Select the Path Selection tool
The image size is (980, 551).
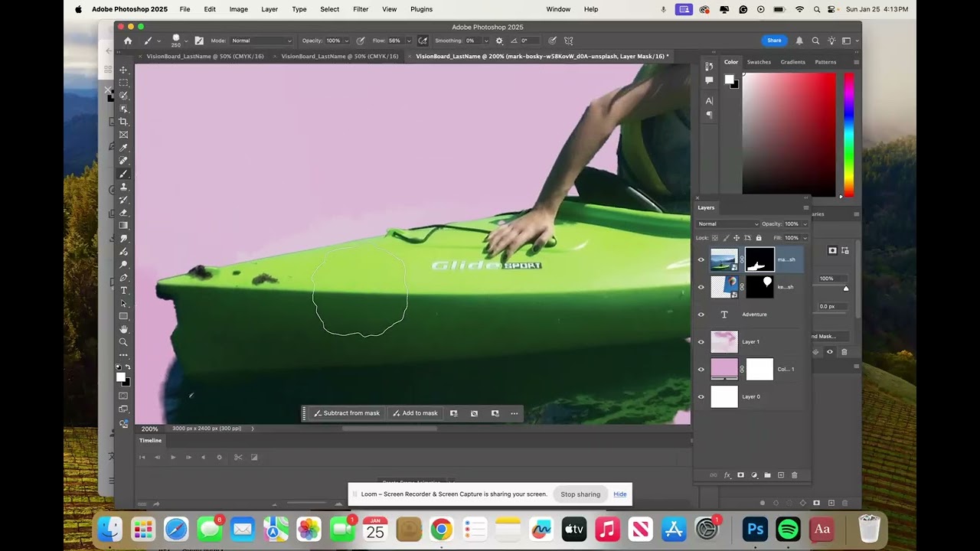coord(123,304)
